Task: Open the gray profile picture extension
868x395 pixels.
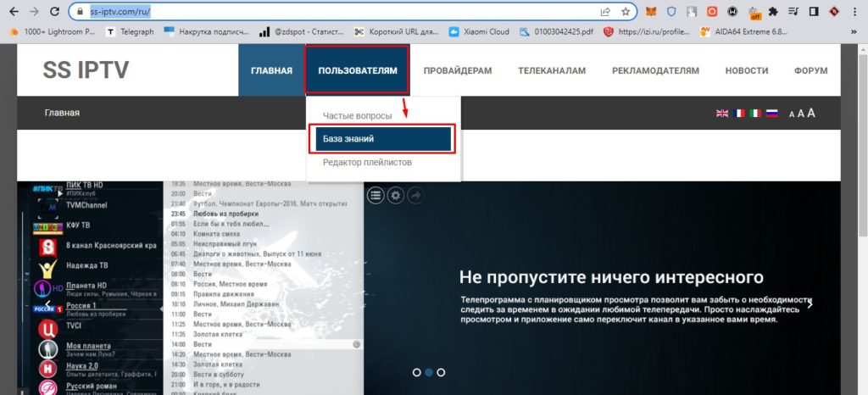Action: coord(692,11)
